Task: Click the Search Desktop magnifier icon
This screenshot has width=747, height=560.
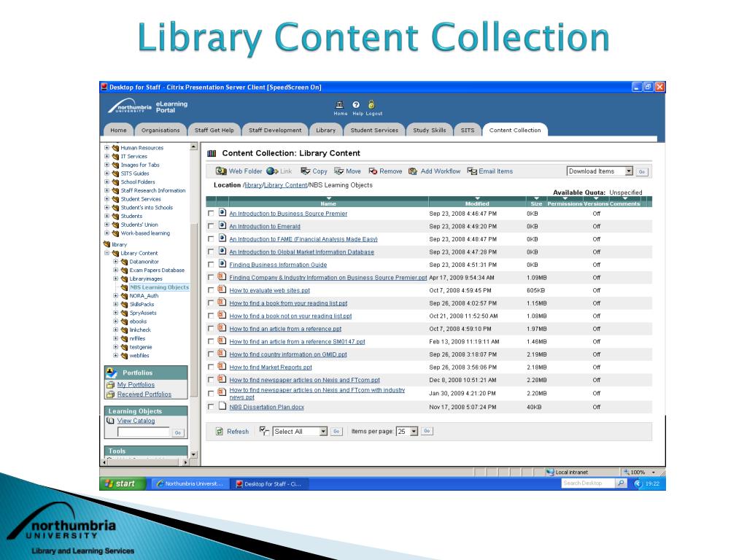Action: [x=621, y=483]
